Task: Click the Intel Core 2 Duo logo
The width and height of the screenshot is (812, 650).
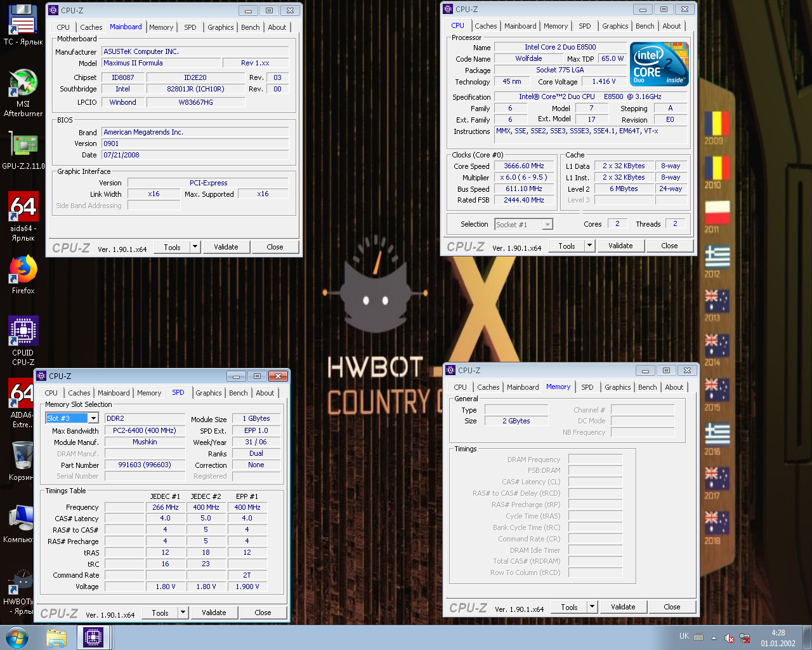Action: (x=660, y=63)
